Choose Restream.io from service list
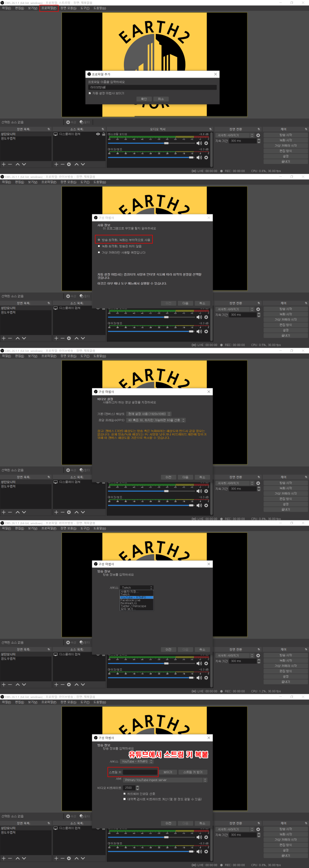Image resolution: width=309 pixels, height=868 pixels. tap(137, 603)
